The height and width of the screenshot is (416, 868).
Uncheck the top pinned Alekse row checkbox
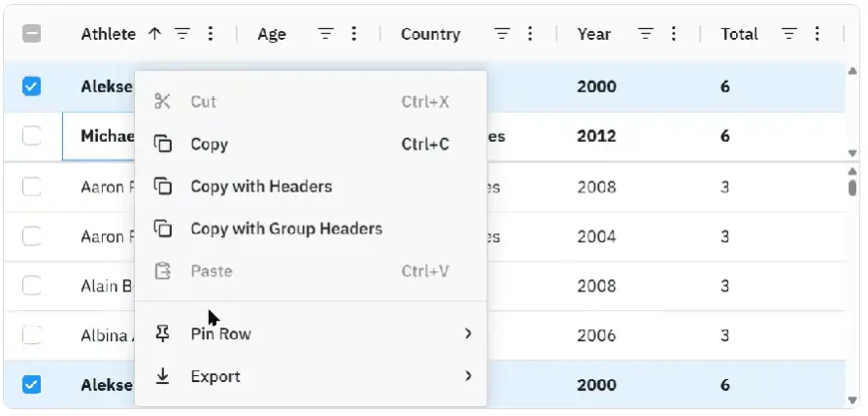[32, 87]
